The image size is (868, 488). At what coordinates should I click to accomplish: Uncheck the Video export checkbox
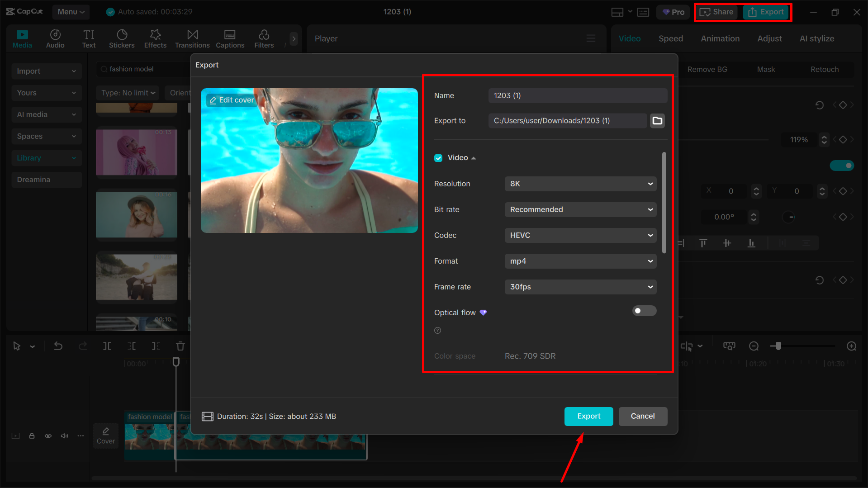coord(438,157)
